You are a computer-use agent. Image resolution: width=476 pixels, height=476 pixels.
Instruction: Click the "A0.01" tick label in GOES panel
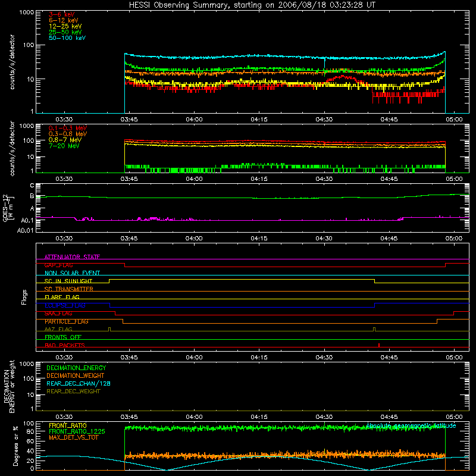[x=26, y=231]
